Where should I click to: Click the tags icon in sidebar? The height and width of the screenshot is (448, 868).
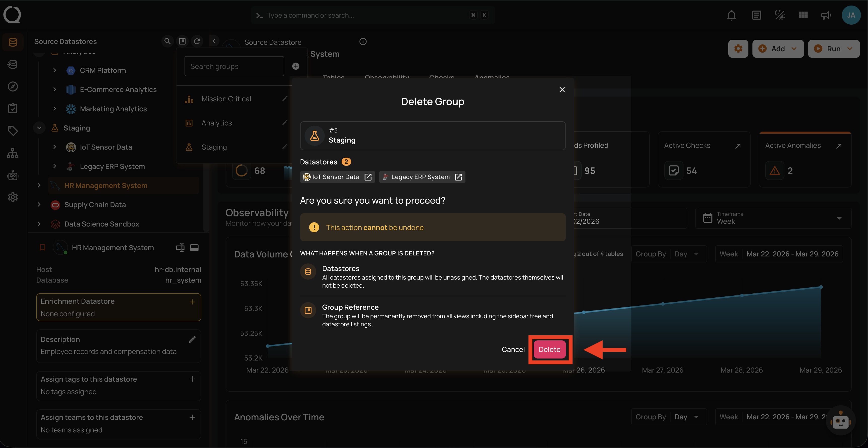(x=13, y=130)
